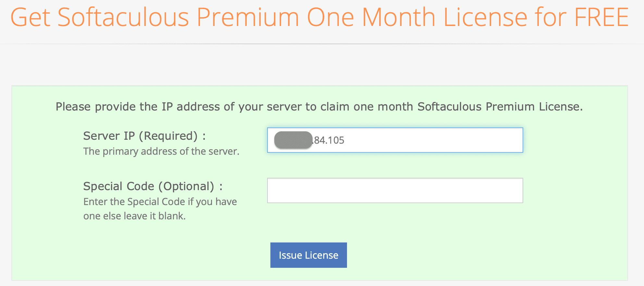Screen dimensions: 644x286
Task: Click the empty Special Code input field
Action: click(x=395, y=190)
